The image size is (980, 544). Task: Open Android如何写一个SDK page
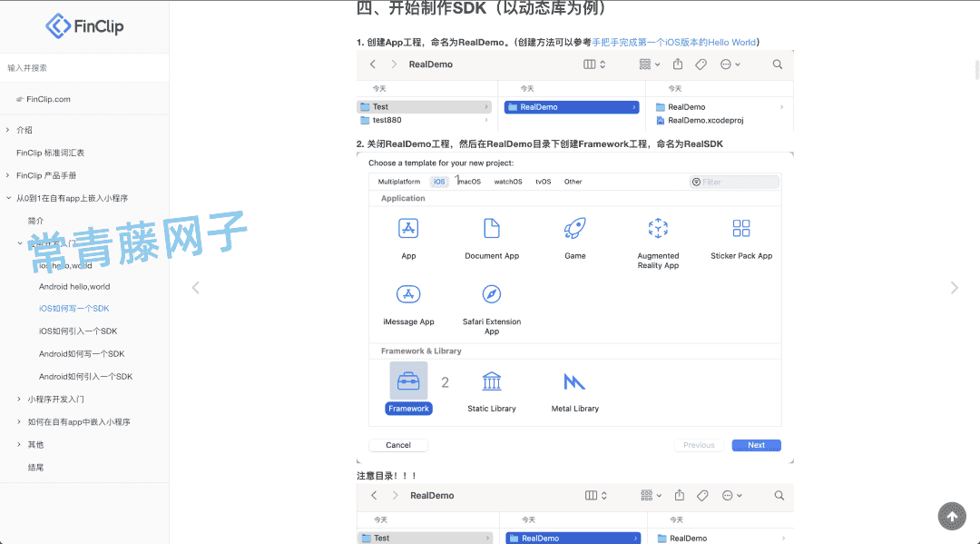click(x=82, y=354)
